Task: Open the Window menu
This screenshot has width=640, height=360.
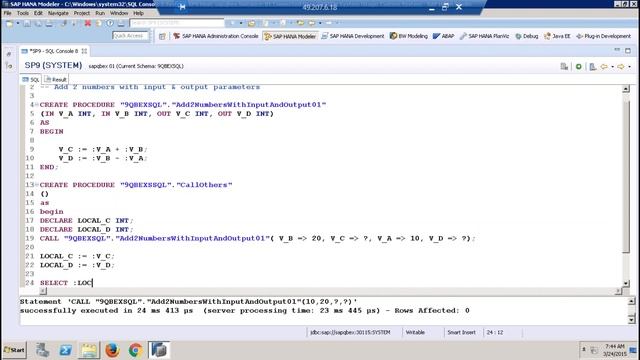Action: click(119, 13)
